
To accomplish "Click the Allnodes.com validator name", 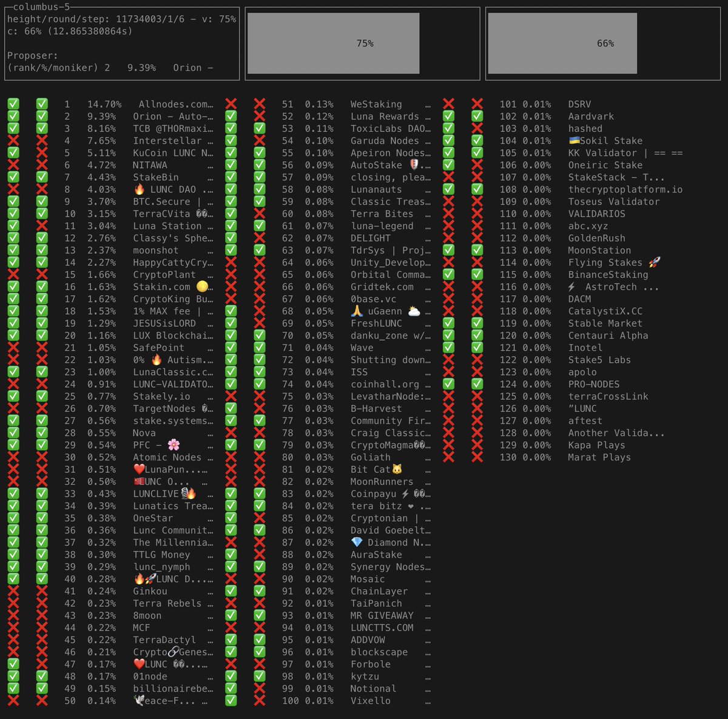I will click(x=176, y=104).
